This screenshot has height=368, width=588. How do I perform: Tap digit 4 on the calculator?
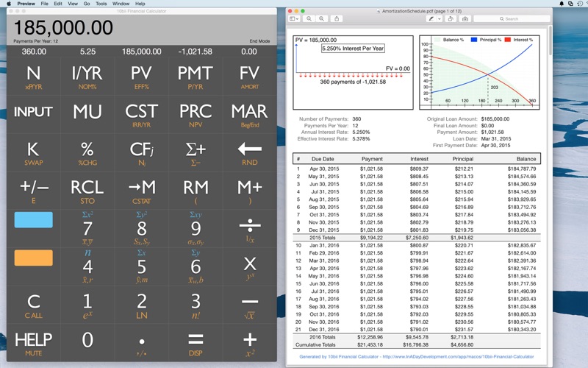pos(87,267)
